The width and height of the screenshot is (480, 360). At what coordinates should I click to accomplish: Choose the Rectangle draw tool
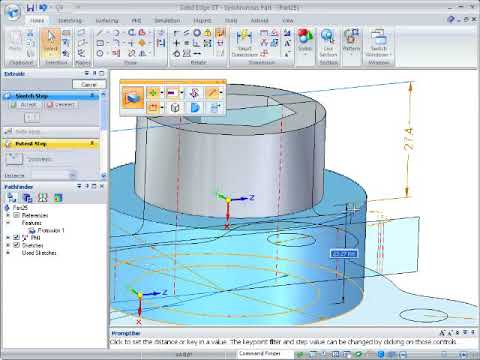tap(100, 43)
